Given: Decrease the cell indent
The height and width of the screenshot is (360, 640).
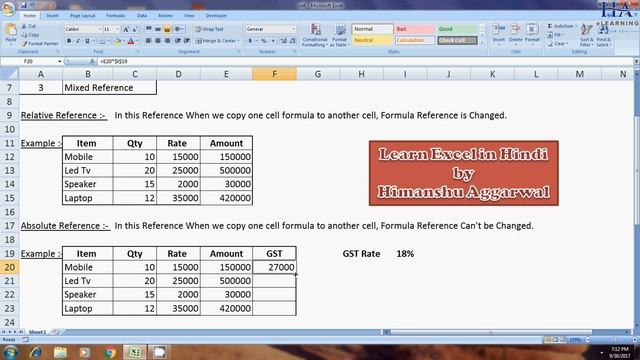Looking at the screenshot, I should [178, 41].
